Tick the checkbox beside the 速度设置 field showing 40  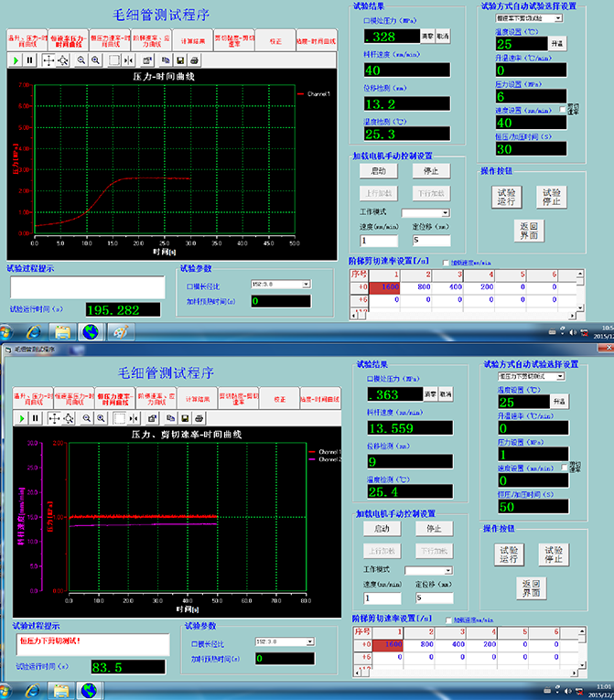[x=564, y=110]
